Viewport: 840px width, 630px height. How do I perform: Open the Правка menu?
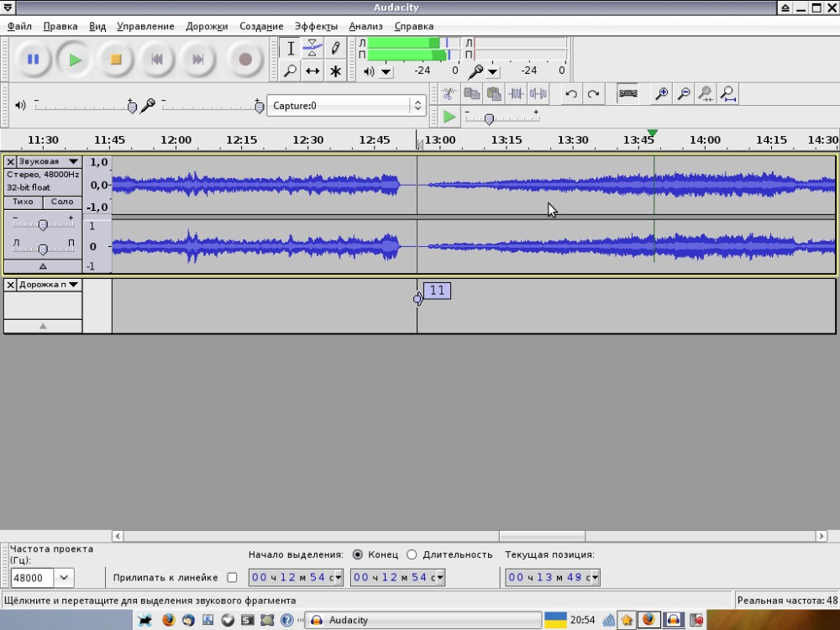[x=60, y=26]
